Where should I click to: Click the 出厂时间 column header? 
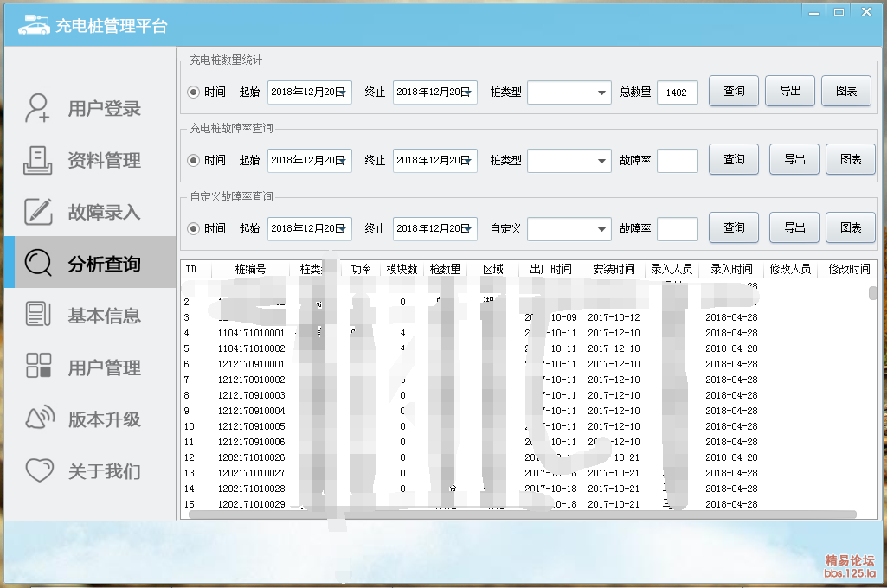pos(550,269)
